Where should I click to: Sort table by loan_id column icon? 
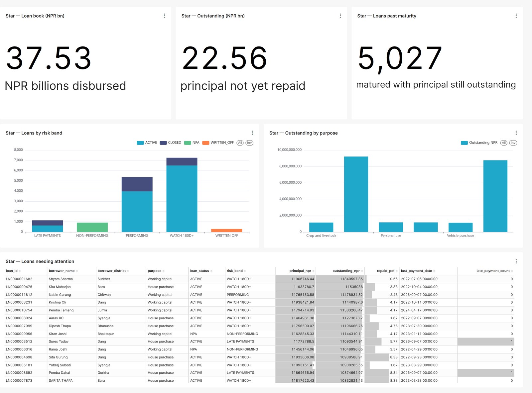[20, 271]
